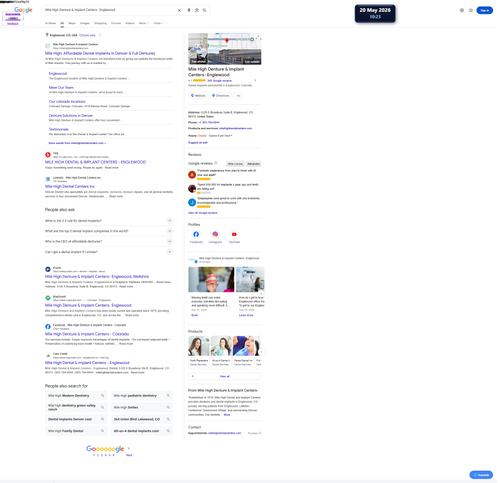Click the Yelp result favicon
This screenshot has width=500, height=483.
(48, 155)
